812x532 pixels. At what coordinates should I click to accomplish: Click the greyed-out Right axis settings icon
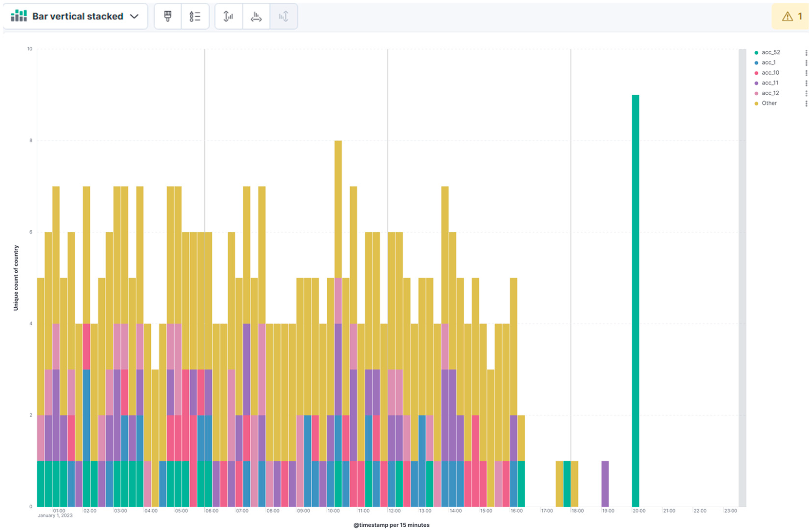click(284, 16)
